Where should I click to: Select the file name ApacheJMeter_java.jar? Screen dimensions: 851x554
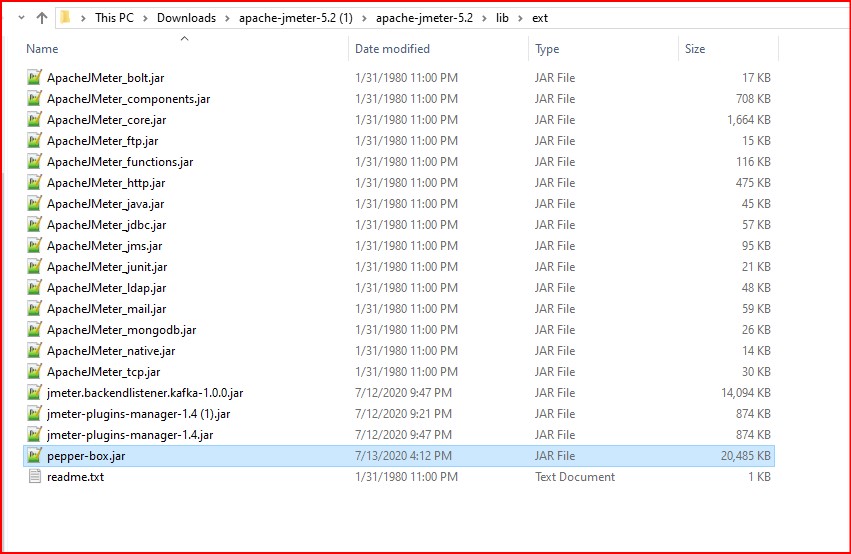click(105, 204)
